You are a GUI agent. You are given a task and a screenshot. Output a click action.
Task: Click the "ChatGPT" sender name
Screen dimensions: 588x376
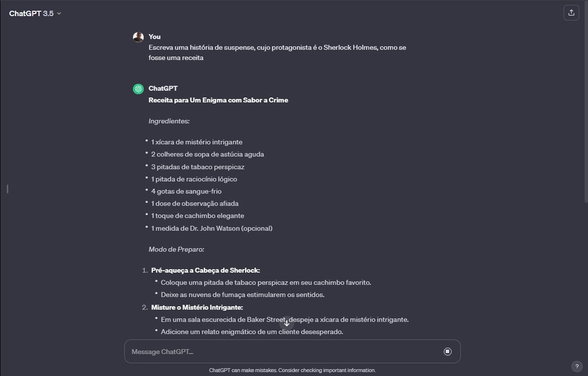pos(163,88)
